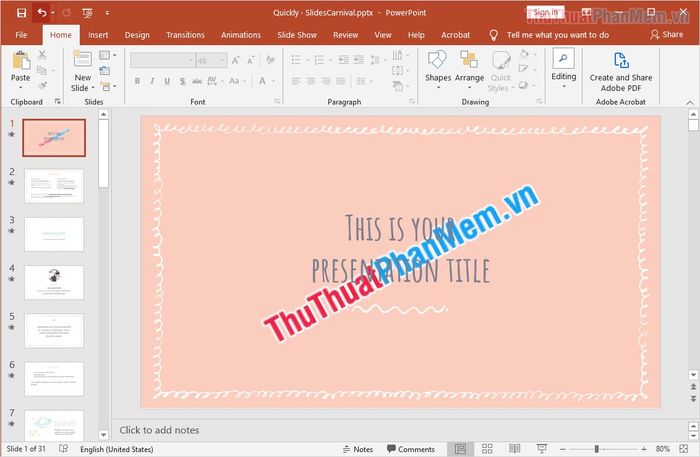Collapse the ribbon with the arrow
Screen dimensions: 700x457
pos(690,102)
